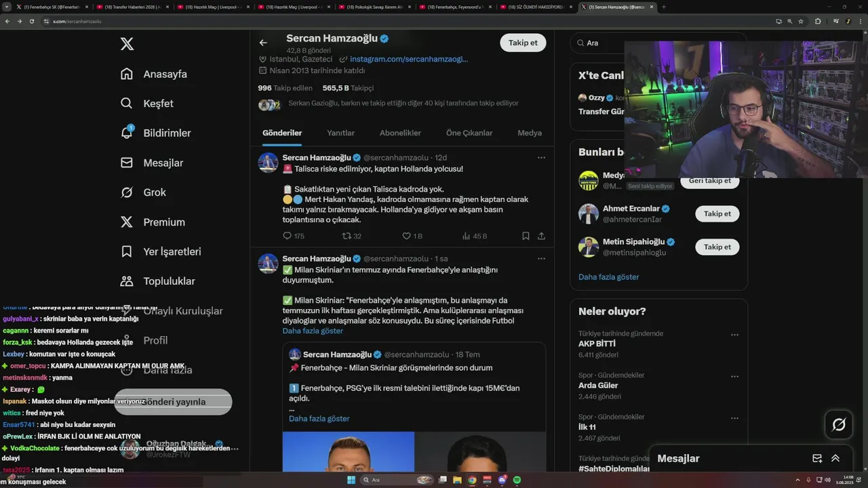
Task: Open Mesajlar in the sidebar
Action: (x=152, y=163)
